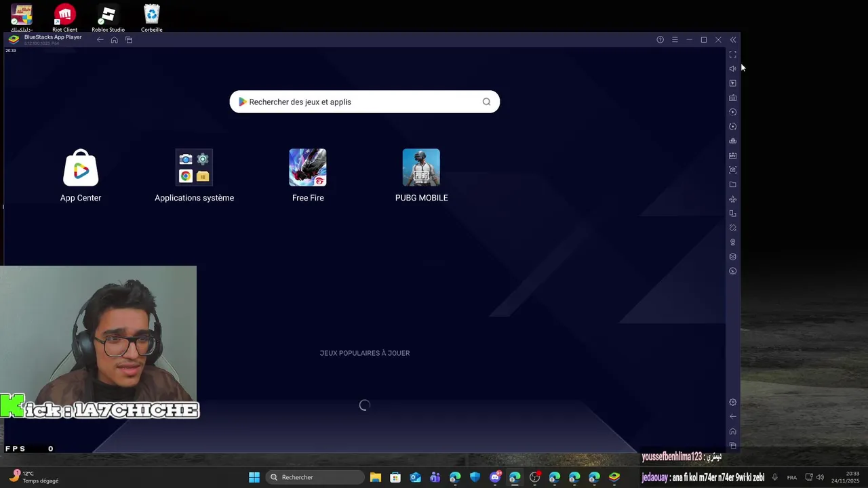Open the clock showing 20:33 in the tray
The image size is (868, 488).
(846, 477)
